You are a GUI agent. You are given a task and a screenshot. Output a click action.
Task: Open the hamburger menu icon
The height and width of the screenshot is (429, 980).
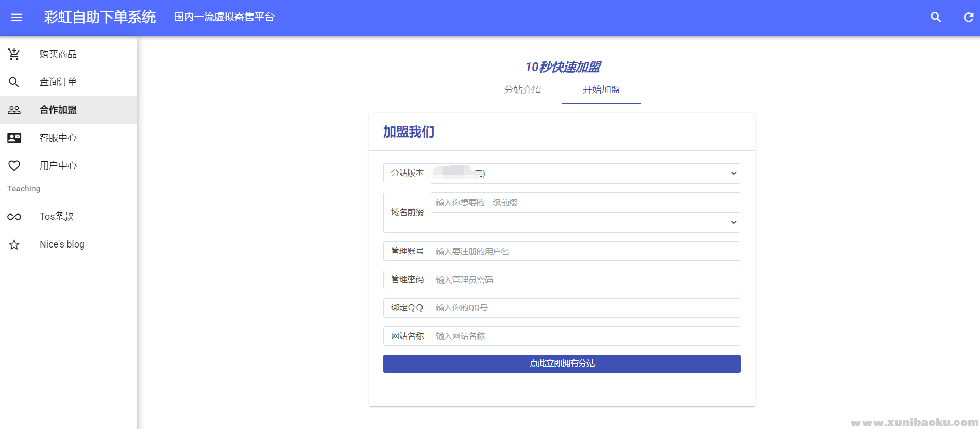16,18
